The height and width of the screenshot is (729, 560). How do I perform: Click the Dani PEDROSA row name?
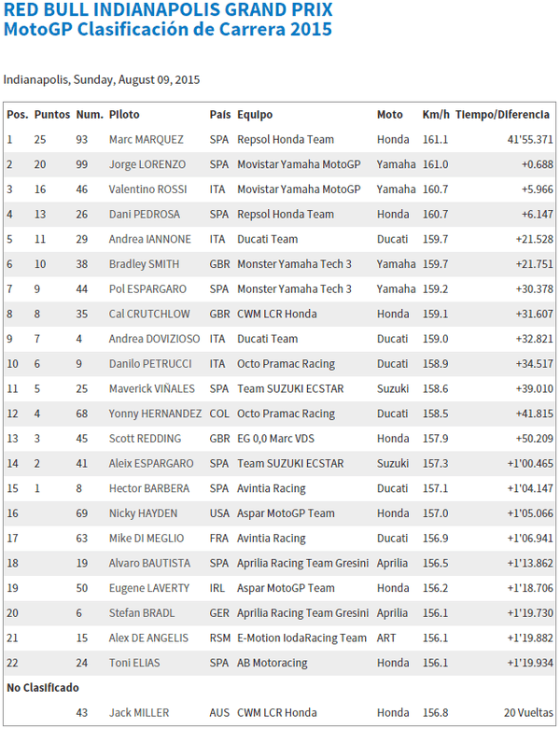pyautogui.click(x=145, y=215)
